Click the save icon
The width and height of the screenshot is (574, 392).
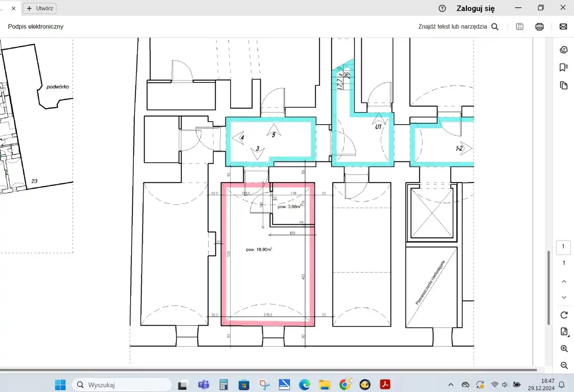(520, 26)
